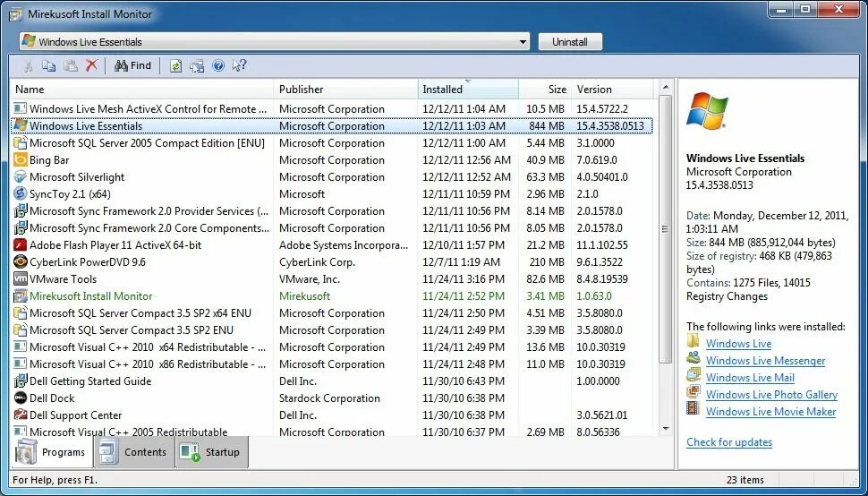The image size is (868, 496).
Task: Click the Mirekusoft Install Monitor row icon
Action: (x=21, y=296)
